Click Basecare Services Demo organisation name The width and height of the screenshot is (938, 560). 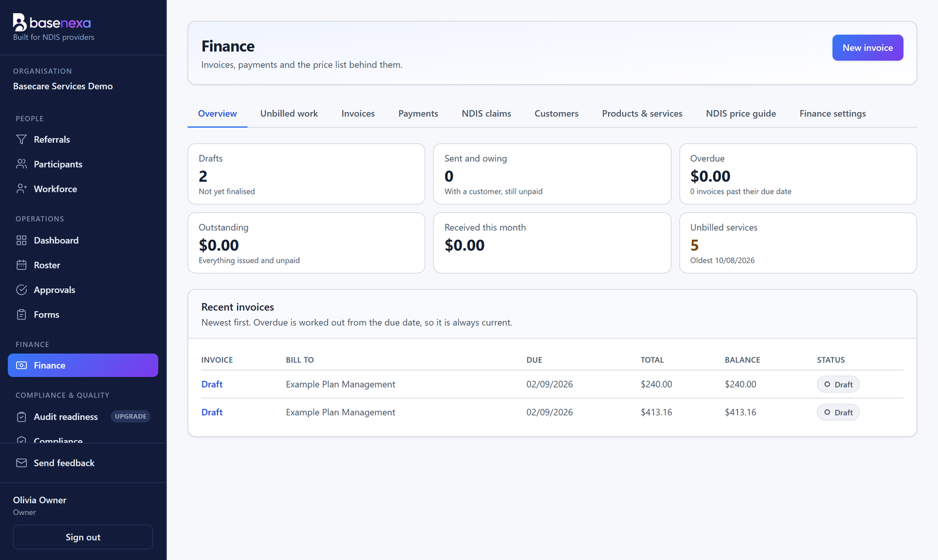63,86
